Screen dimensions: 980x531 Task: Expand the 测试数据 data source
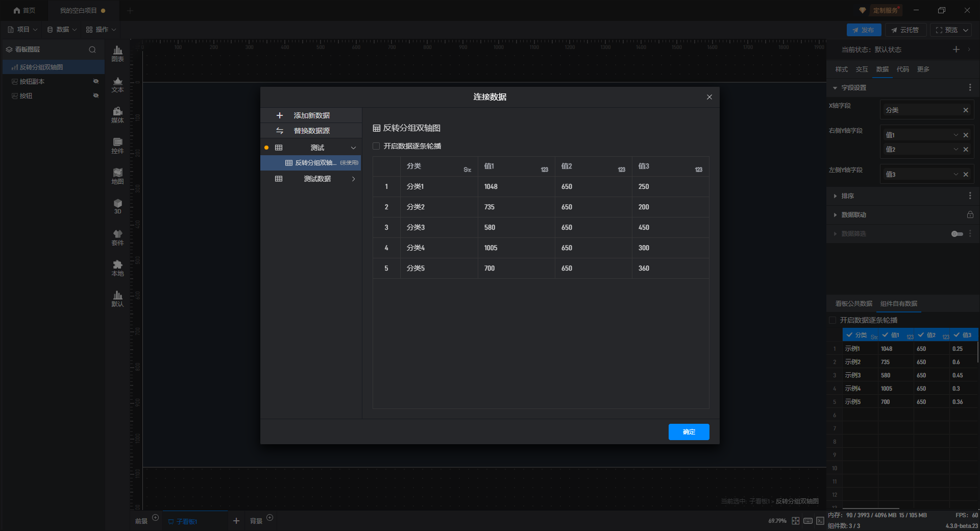coord(353,179)
